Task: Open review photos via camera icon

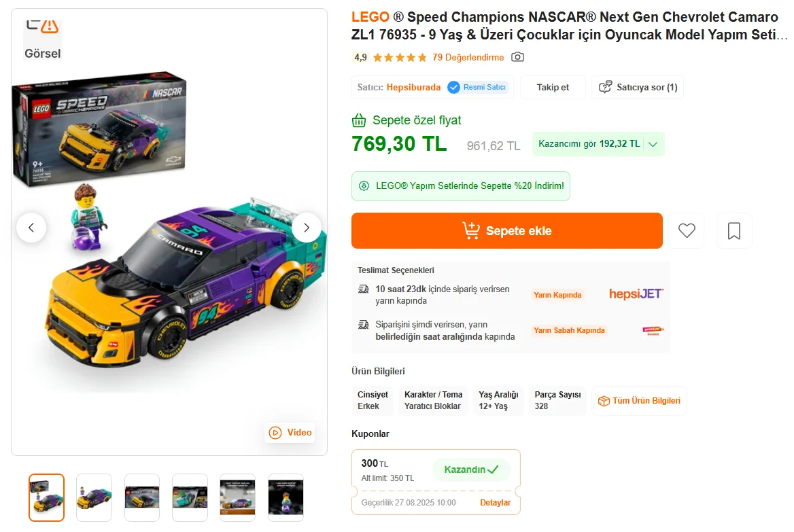Action: tap(517, 57)
